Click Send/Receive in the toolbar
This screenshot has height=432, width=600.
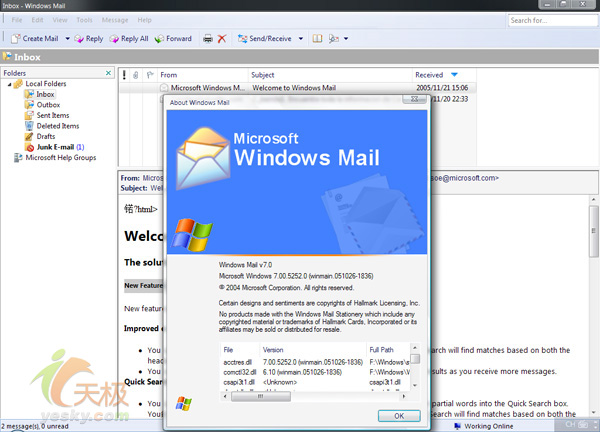tap(264, 39)
